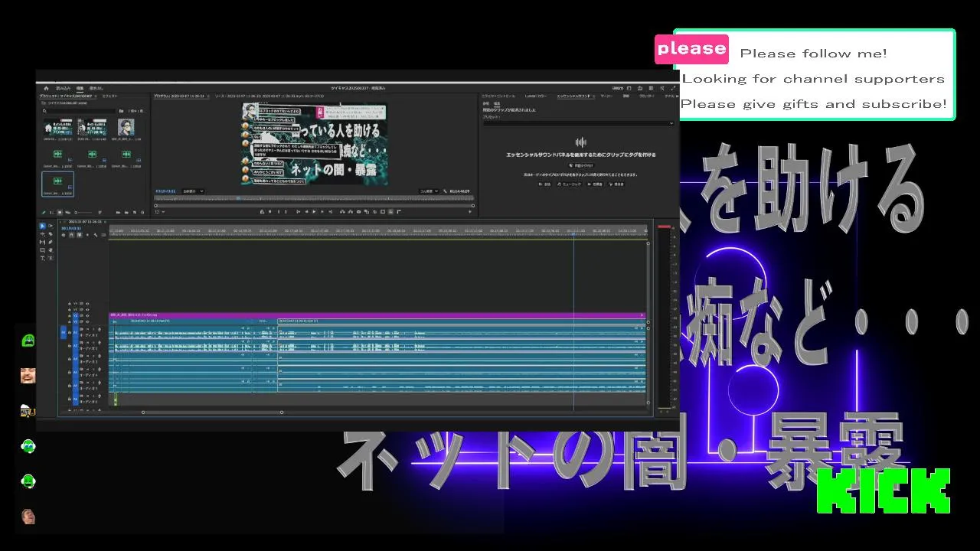Image resolution: width=980 pixels, height=551 pixels.
Task: Click the Kick chat frog avatar at top
Action: (28, 341)
